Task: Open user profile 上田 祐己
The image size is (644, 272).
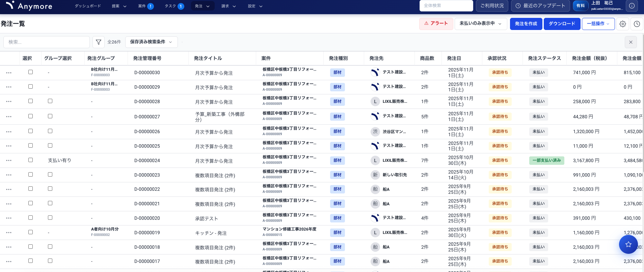Action: pyautogui.click(x=607, y=6)
